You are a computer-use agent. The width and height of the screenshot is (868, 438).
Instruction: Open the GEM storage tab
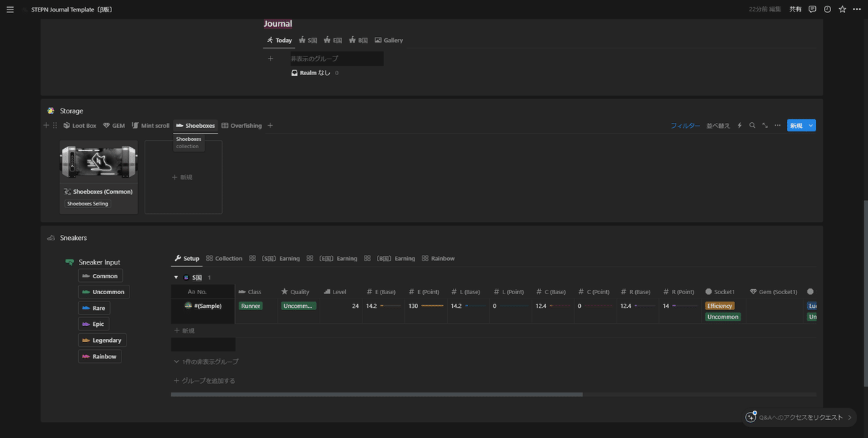click(114, 126)
